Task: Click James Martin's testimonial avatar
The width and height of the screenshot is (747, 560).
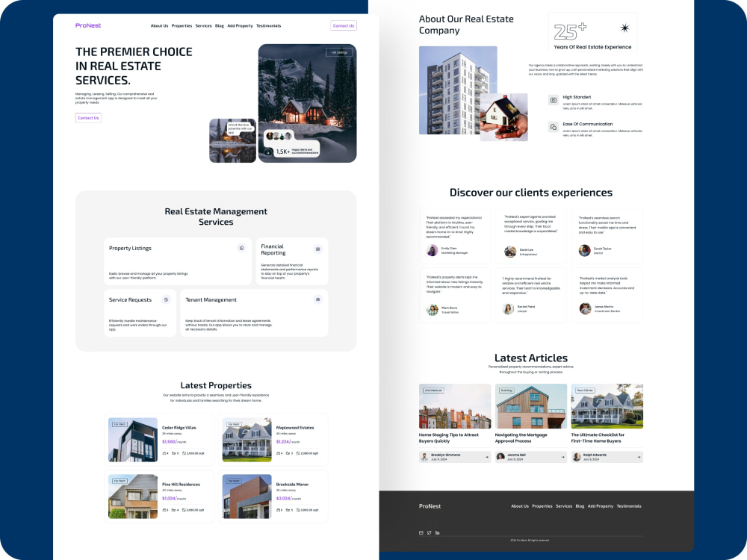Action: coord(585,308)
